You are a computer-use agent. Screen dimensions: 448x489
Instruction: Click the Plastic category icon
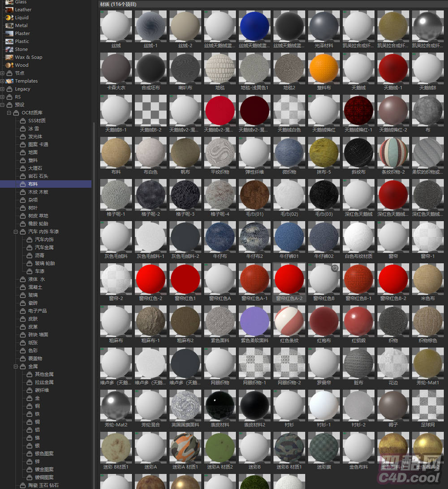coord(9,41)
